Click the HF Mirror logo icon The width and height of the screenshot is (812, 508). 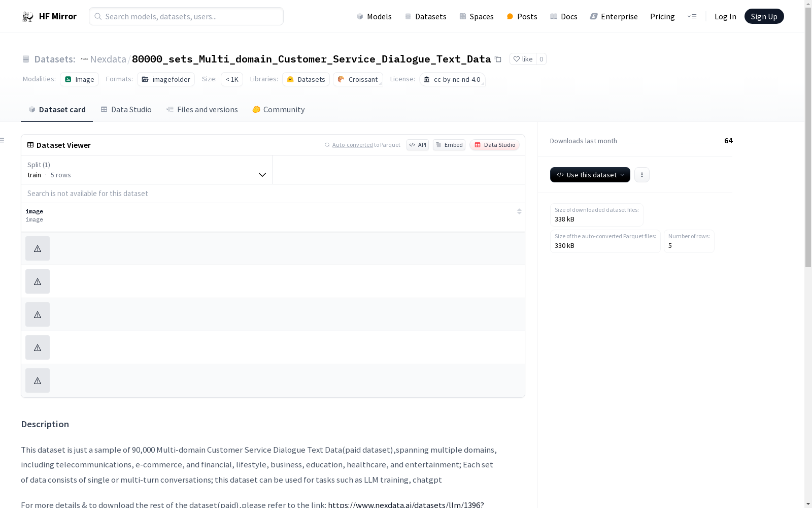(x=27, y=16)
